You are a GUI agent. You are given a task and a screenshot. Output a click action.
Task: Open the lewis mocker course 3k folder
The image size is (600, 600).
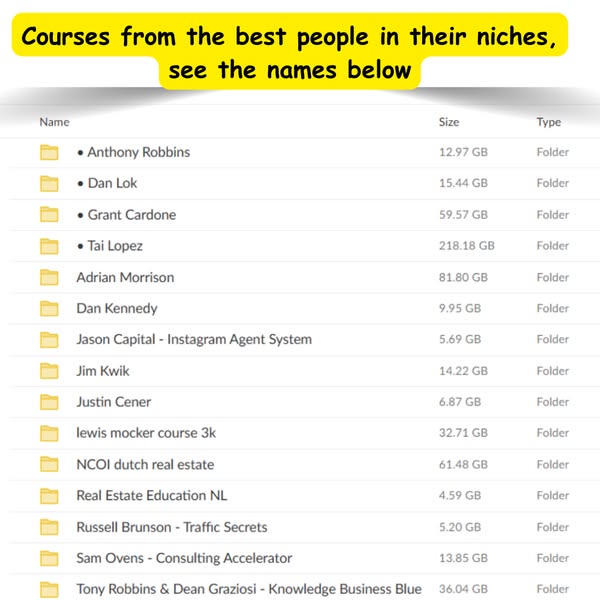pos(146,433)
